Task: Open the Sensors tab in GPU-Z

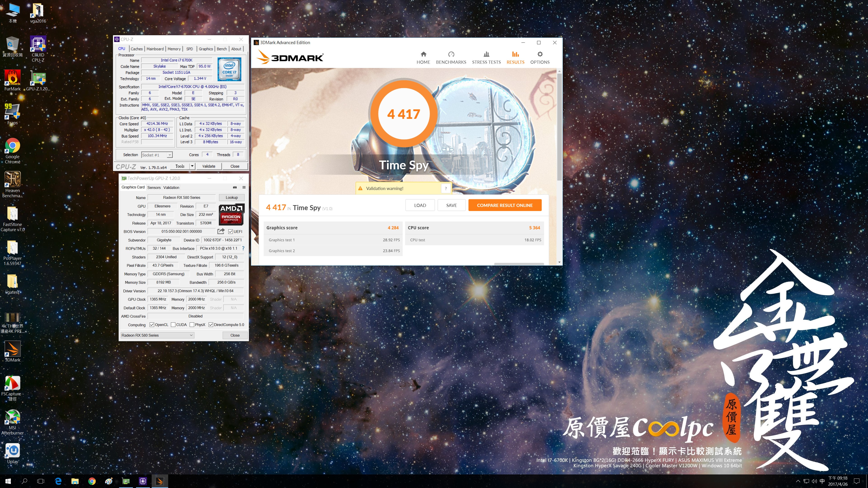Action: pos(154,188)
